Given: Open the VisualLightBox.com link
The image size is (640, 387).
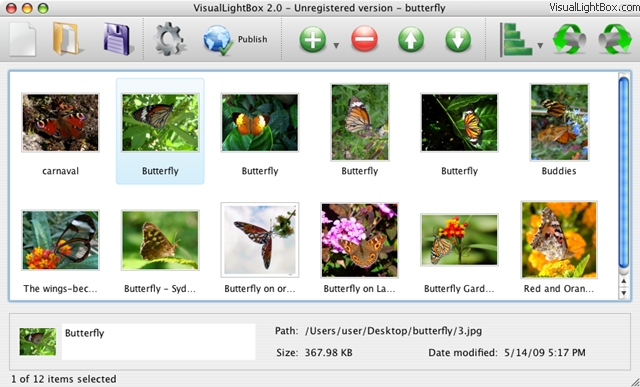Looking at the screenshot, I should click(594, 7).
